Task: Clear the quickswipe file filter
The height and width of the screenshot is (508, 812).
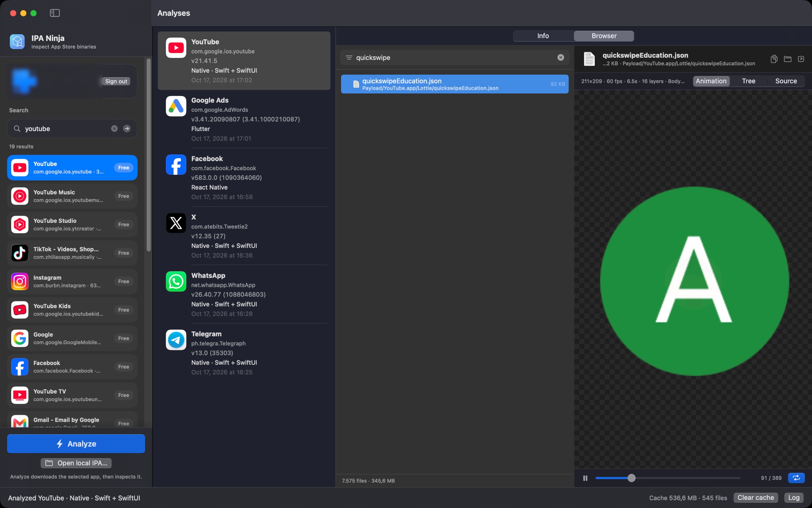Action: tap(561, 58)
